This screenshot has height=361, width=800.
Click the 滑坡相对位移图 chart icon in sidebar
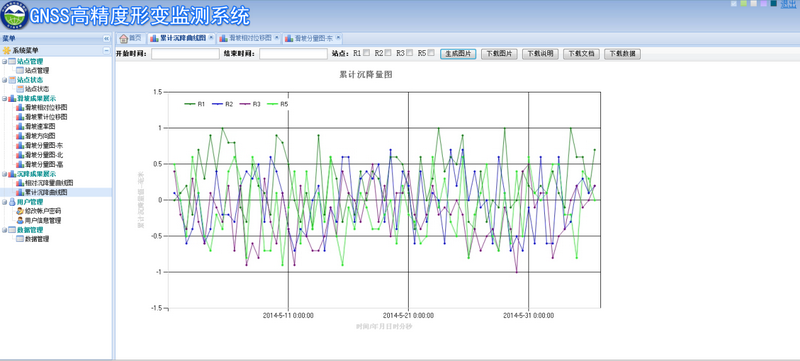(x=20, y=108)
